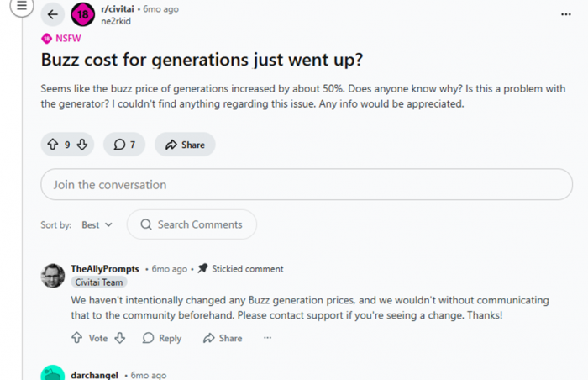Open the post options three-dot menu
The width and height of the screenshot is (588, 380).
(566, 14)
